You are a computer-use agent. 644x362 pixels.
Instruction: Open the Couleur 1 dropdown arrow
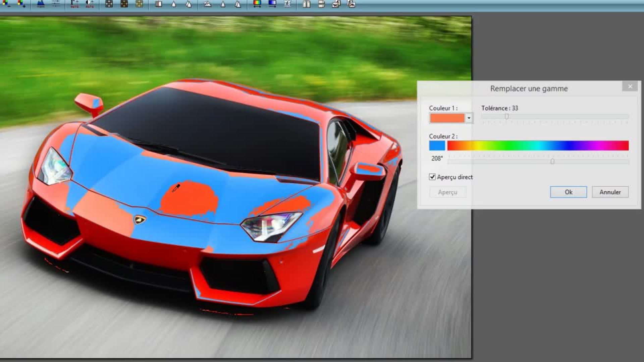click(469, 118)
